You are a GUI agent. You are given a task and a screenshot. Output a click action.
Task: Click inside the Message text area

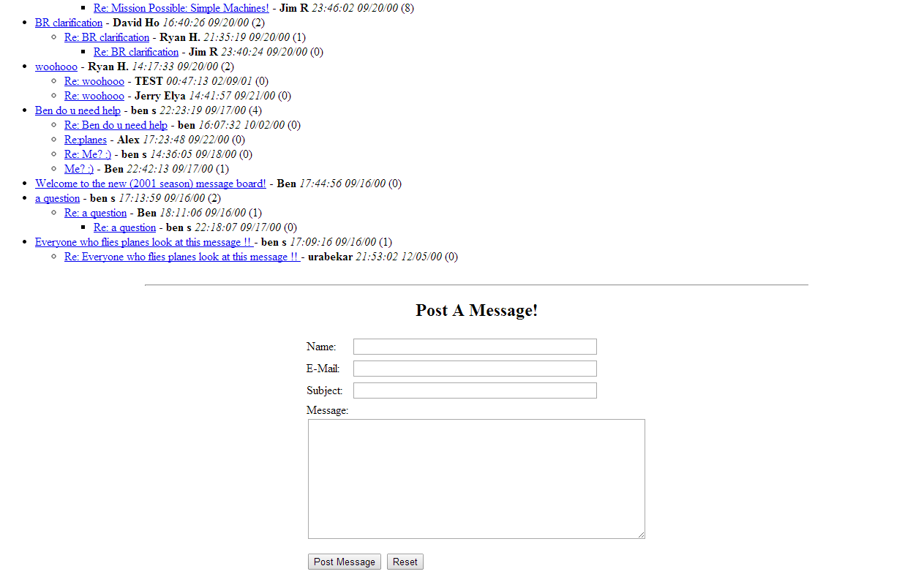point(476,479)
